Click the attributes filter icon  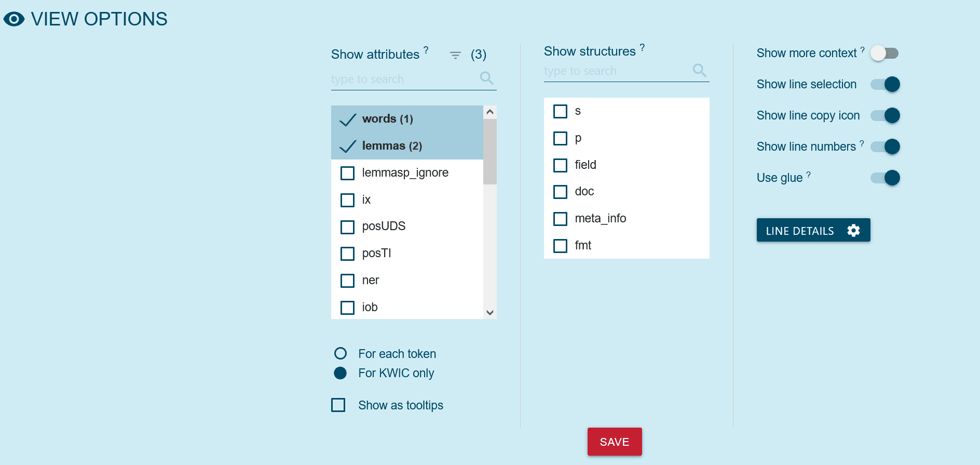pos(455,55)
